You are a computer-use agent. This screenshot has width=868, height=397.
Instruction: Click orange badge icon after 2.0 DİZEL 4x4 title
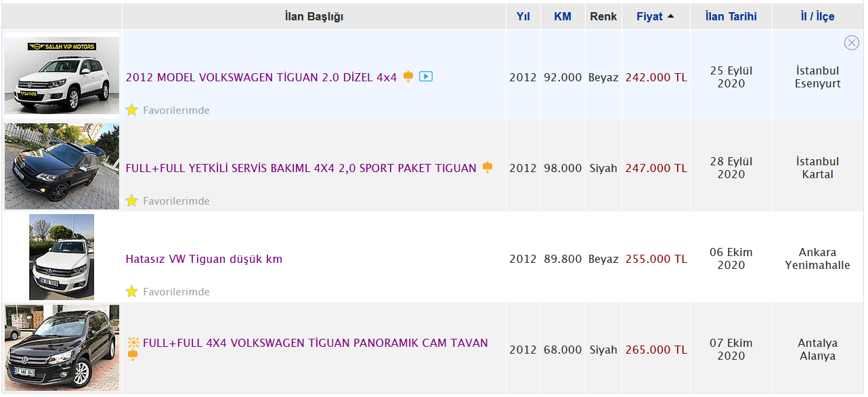click(x=408, y=77)
